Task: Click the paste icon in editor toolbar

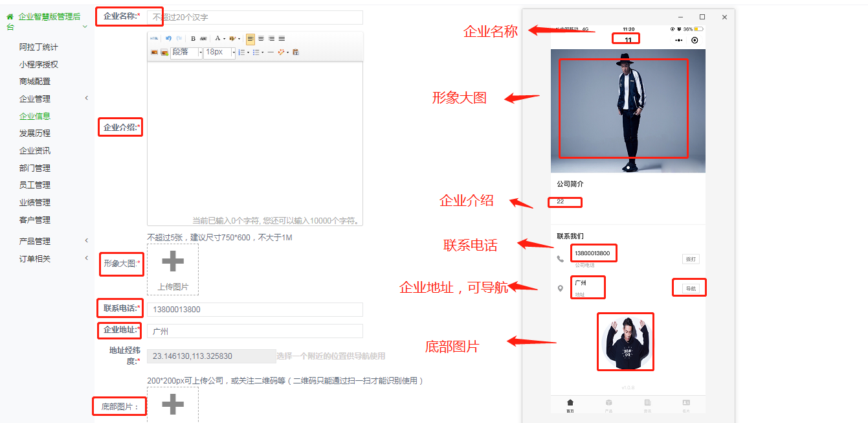Action: 296,52
